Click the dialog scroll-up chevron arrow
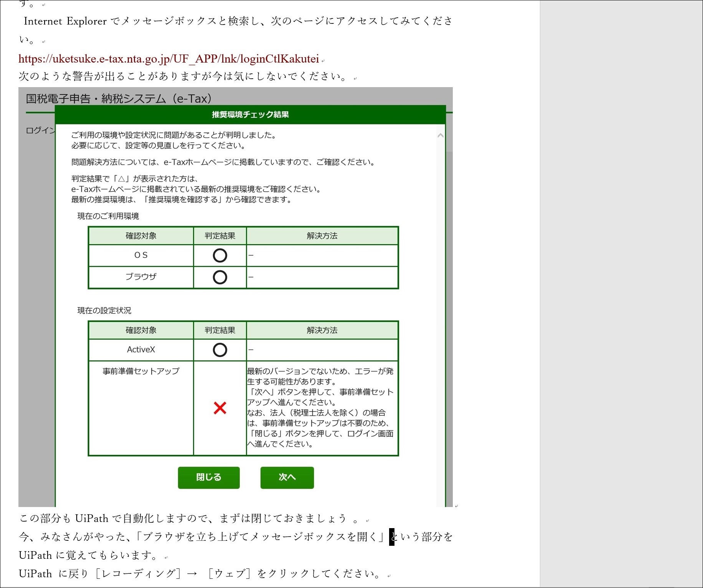Viewport: 703px width, 588px height. tap(441, 135)
